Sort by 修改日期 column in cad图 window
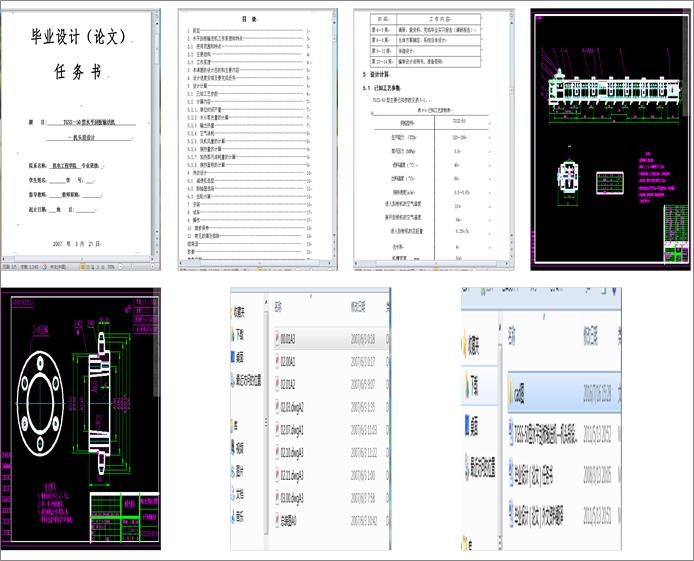This screenshot has height=561, width=694. (x=590, y=337)
